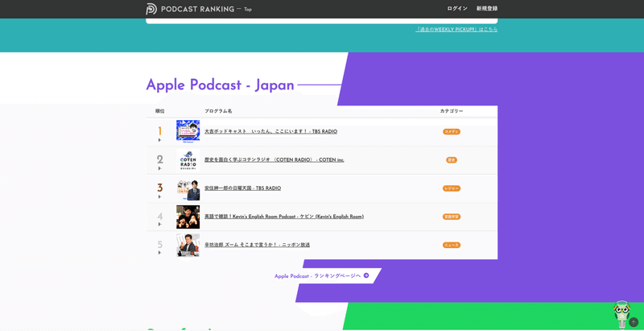Select the ニュース category tag

(452, 245)
